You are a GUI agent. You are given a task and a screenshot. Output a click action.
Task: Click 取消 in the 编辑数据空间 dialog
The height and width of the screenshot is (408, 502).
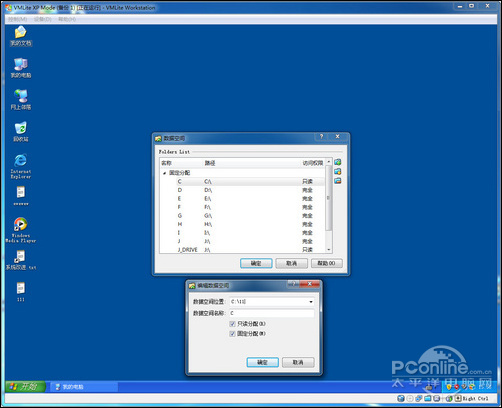(298, 362)
